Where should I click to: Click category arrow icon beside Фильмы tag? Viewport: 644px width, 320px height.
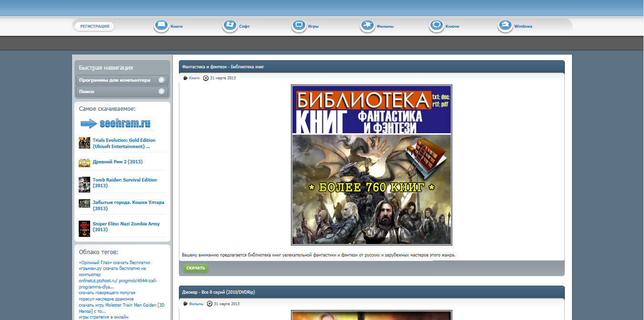(x=186, y=304)
